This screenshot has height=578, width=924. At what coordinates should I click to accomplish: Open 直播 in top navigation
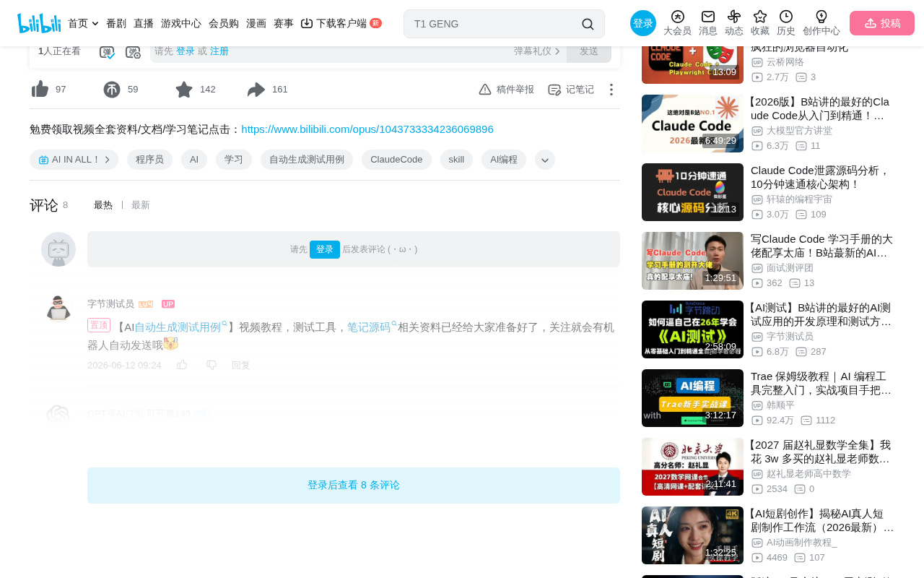coord(144,23)
